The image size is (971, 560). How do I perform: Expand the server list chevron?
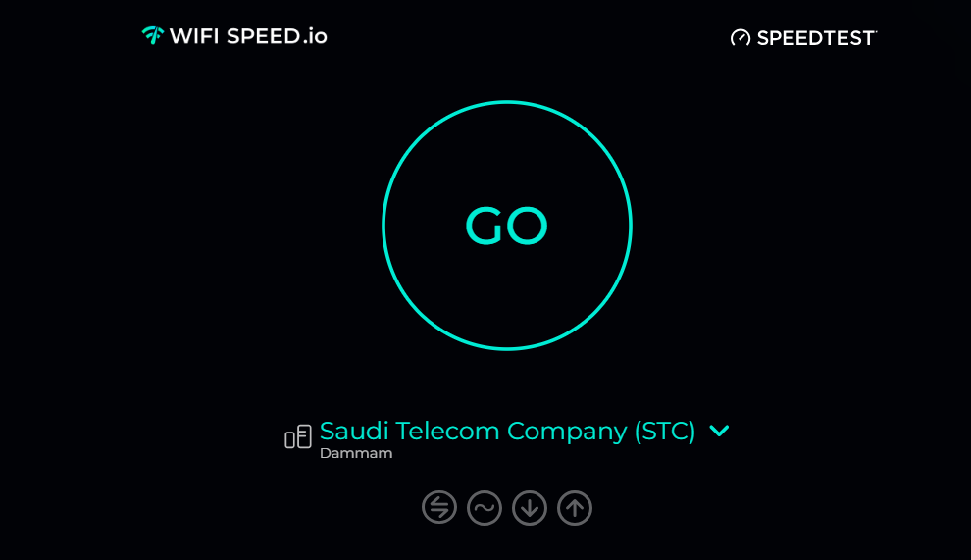719,431
